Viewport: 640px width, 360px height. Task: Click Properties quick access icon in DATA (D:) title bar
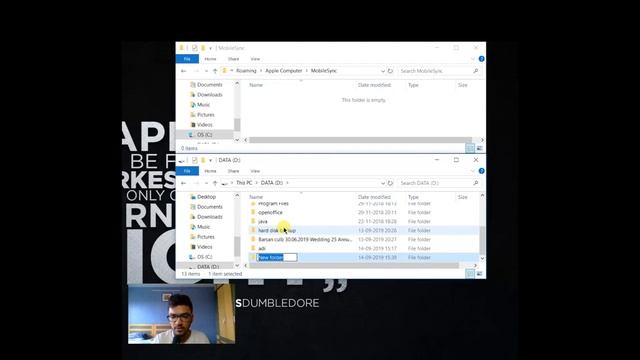click(195, 160)
